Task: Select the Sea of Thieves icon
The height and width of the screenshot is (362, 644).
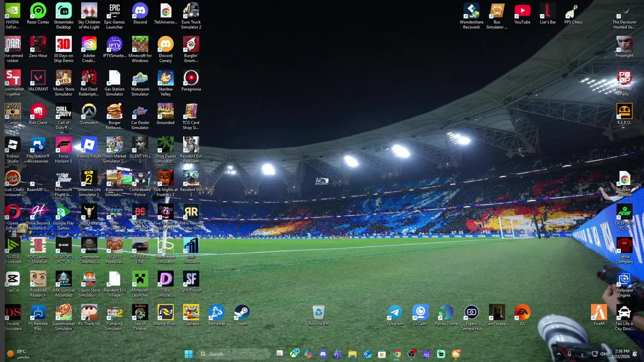Action: pos(140,318)
